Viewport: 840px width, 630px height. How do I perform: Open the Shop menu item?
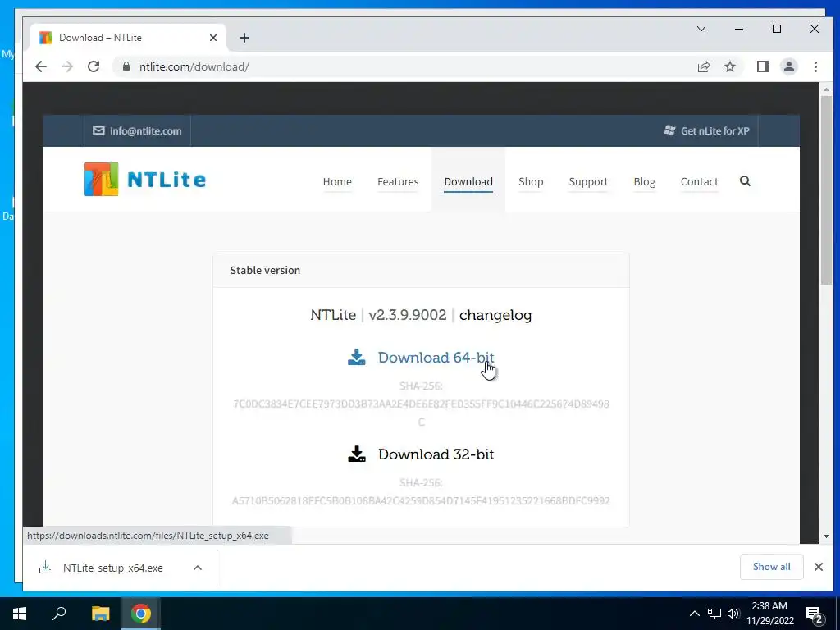pyautogui.click(x=531, y=181)
